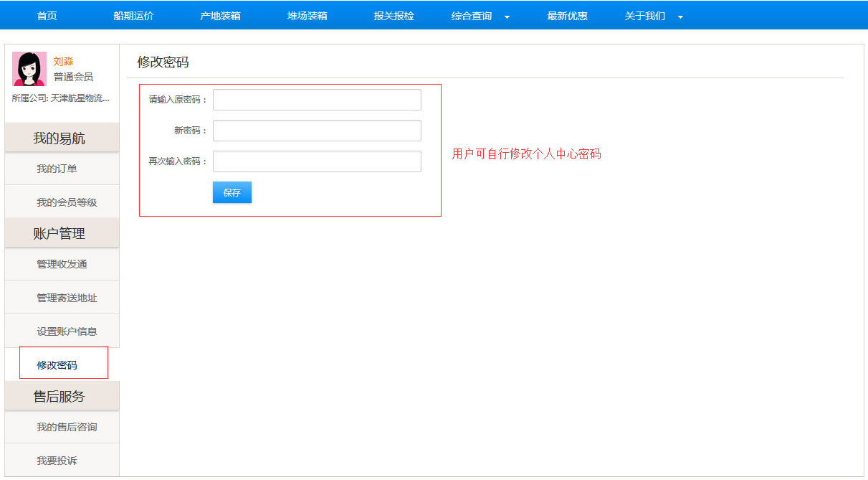Expand the 关于我们 dropdown arrow
Screen dimensions: 868x480
click(680, 17)
